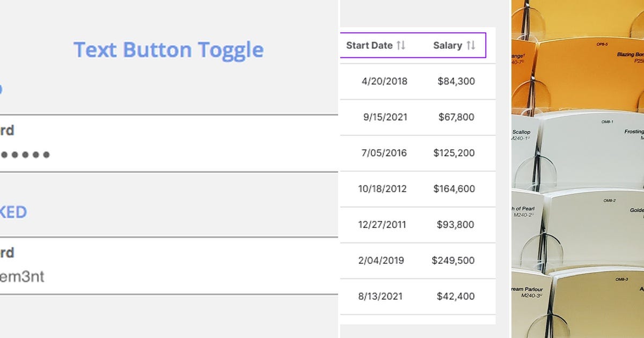Click the Start Date sort arrows icon
Screen dimensions: 644x338
click(401, 46)
